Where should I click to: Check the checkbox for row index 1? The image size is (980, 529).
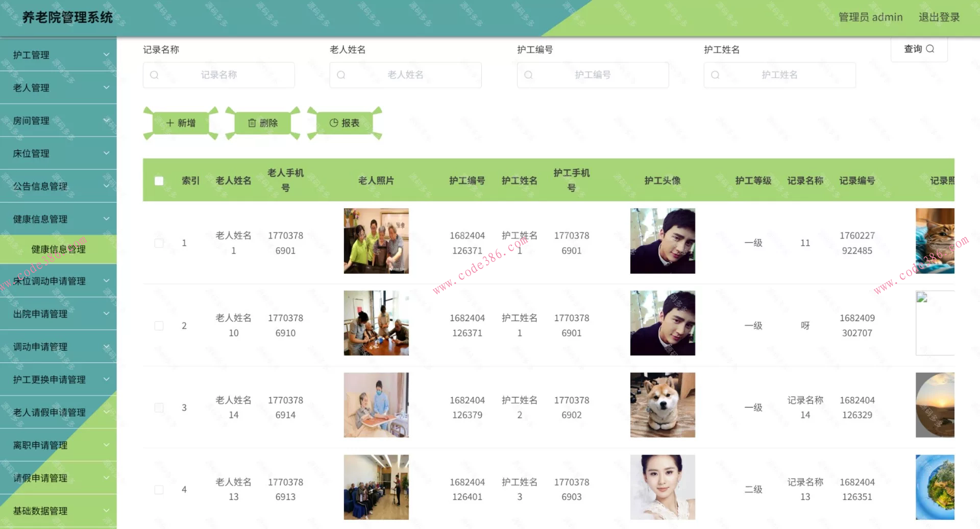point(159,243)
